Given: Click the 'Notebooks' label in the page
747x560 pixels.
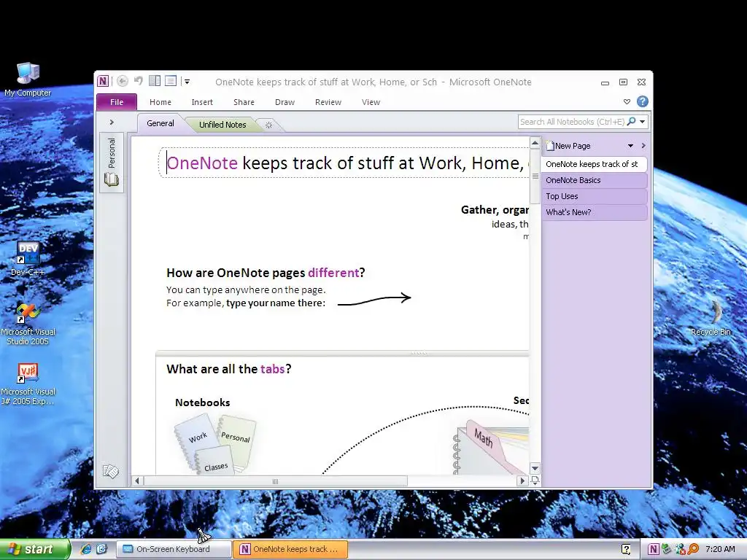Looking at the screenshot, I should click(x=203, y=402).
